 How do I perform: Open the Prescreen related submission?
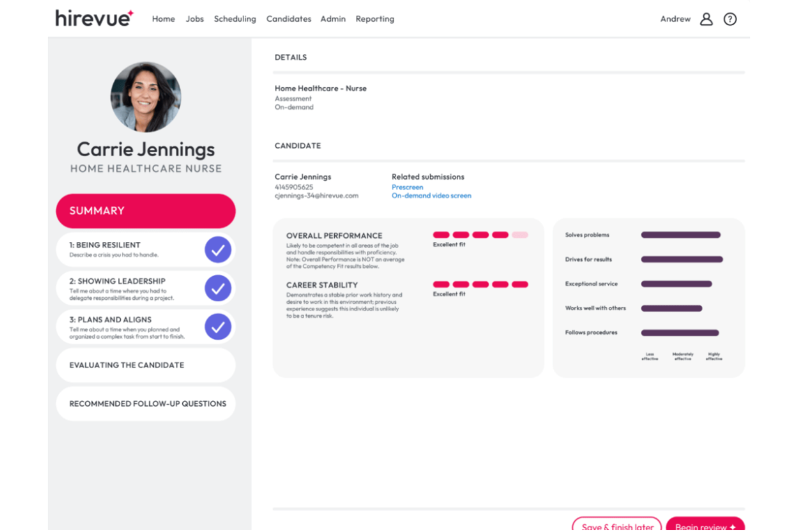pyautogui.click(x=407, y=187)
